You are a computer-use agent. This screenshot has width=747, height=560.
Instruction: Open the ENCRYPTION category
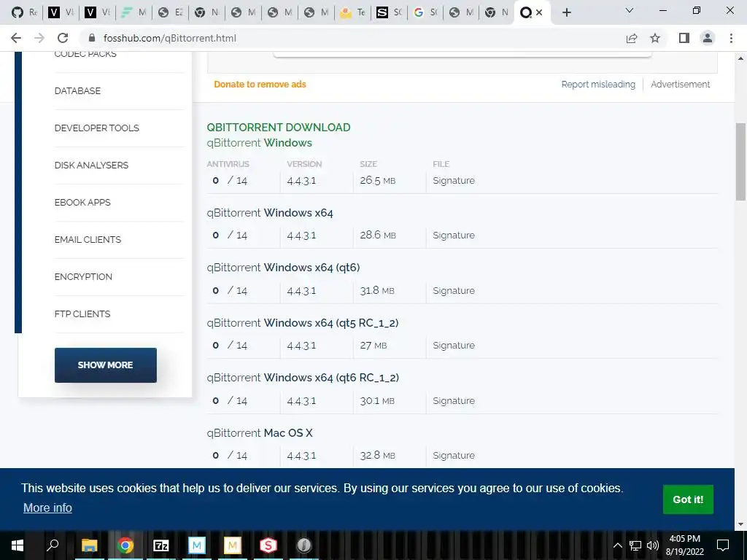tap(83, 276)
